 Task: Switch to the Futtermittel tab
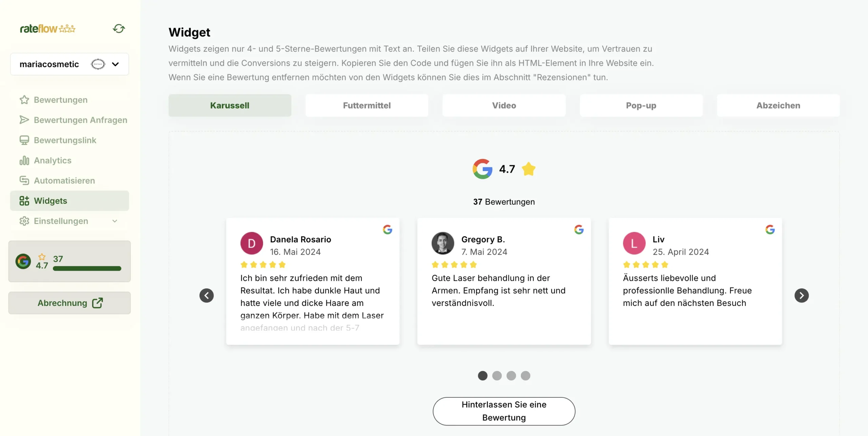click(x=367, y=105)
